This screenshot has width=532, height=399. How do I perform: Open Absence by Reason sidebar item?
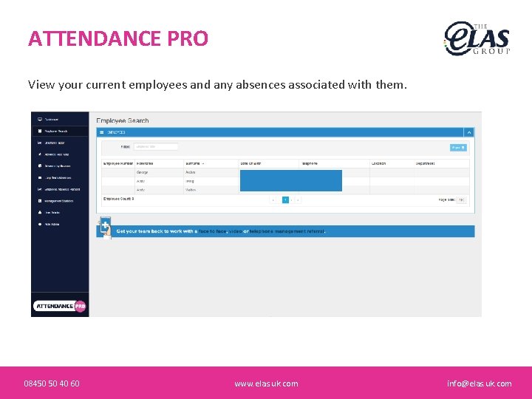[x=60, y=166]
